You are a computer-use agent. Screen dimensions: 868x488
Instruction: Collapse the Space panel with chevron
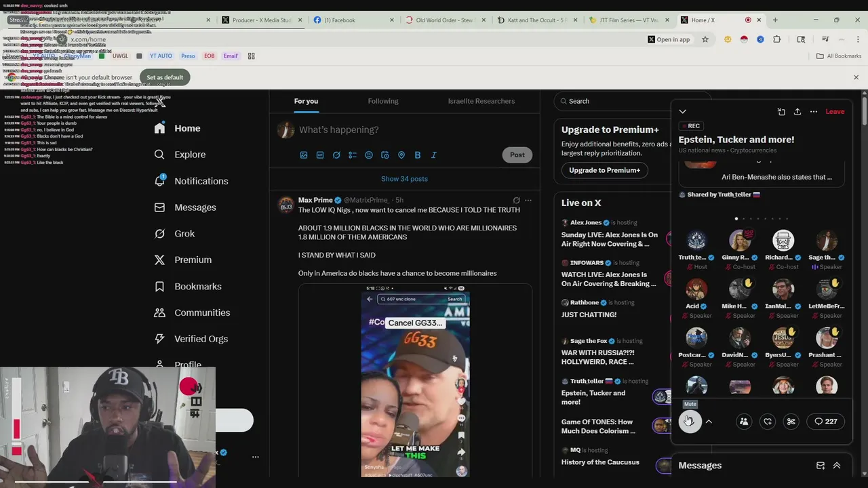[683, 112]
